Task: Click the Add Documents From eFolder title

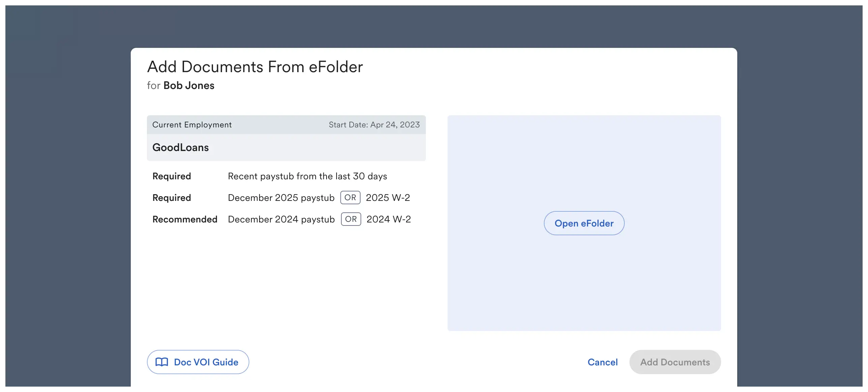Action: [255, 66]
